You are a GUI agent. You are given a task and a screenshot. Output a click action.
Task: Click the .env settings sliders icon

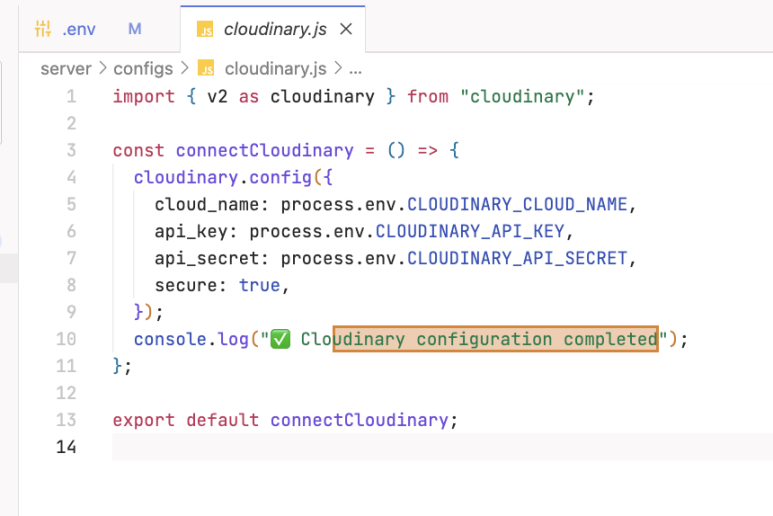43,29
